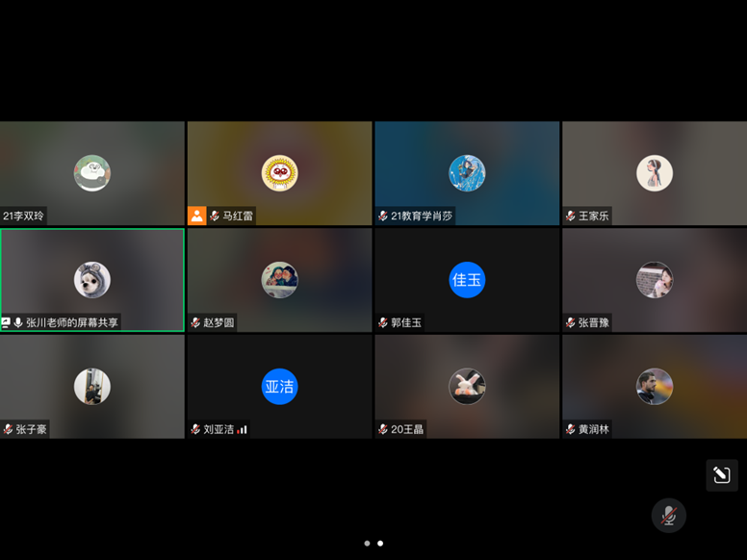Screen dimensions: 747x560
Task: Click the orange host icon beside 马红雷
Action: (x=196, y=216)
